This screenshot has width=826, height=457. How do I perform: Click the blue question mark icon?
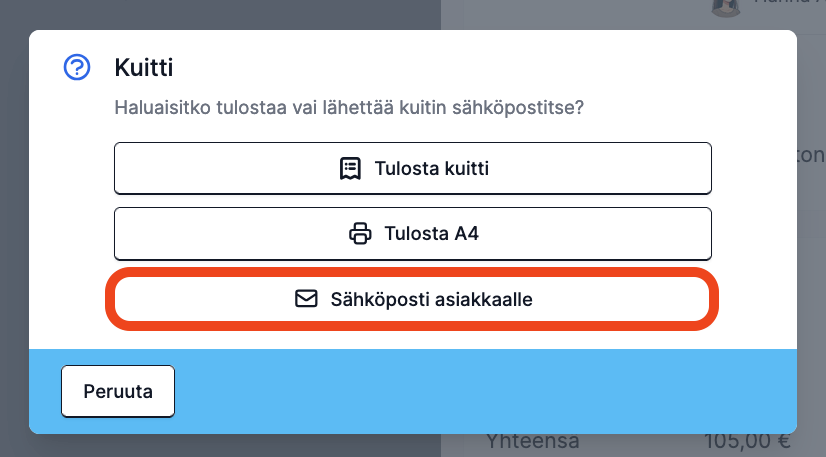77,67
